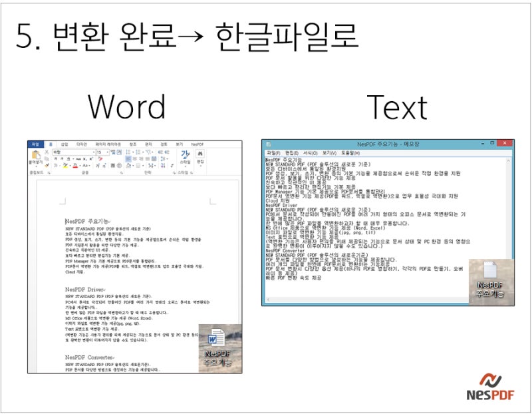Viewport: 532px width, 414px height.
Task: Open the Notepad 편집(E) menu
Action: click(x=292, y=153)
